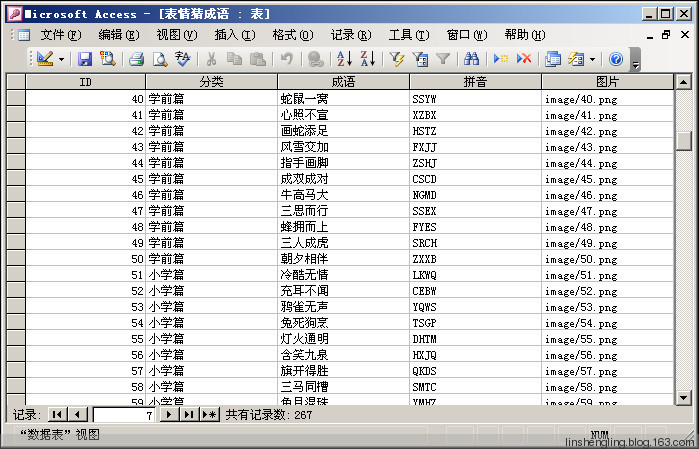Select the ID column header
This screenshot has height=449, width=699.
[x=86, y=82]
